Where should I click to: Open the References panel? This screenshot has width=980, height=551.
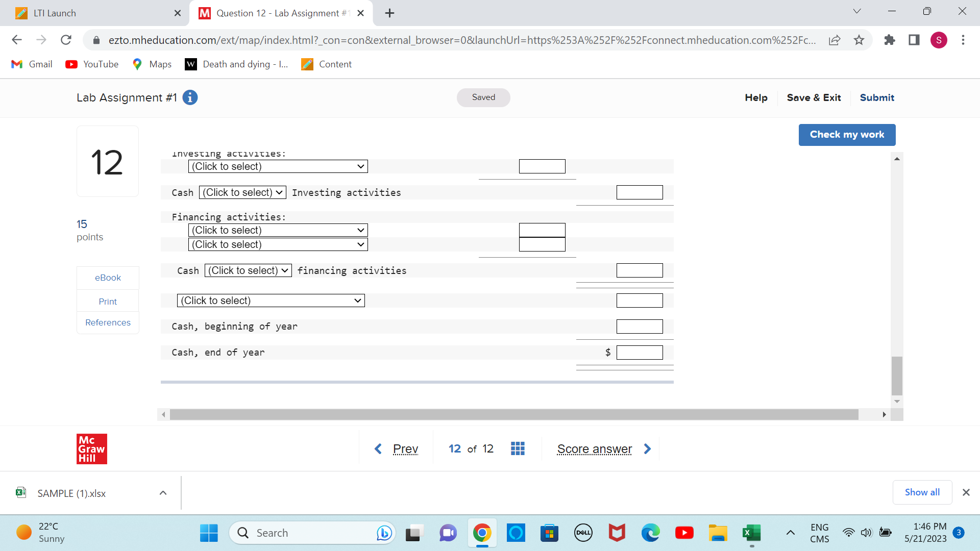[108, 322]
